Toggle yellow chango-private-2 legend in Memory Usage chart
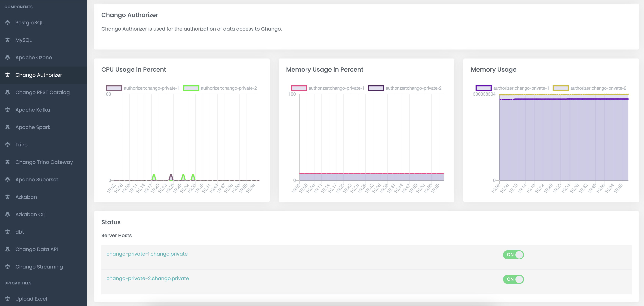The height and width of the screenshot is (306, 644). (x=589, y=88)
